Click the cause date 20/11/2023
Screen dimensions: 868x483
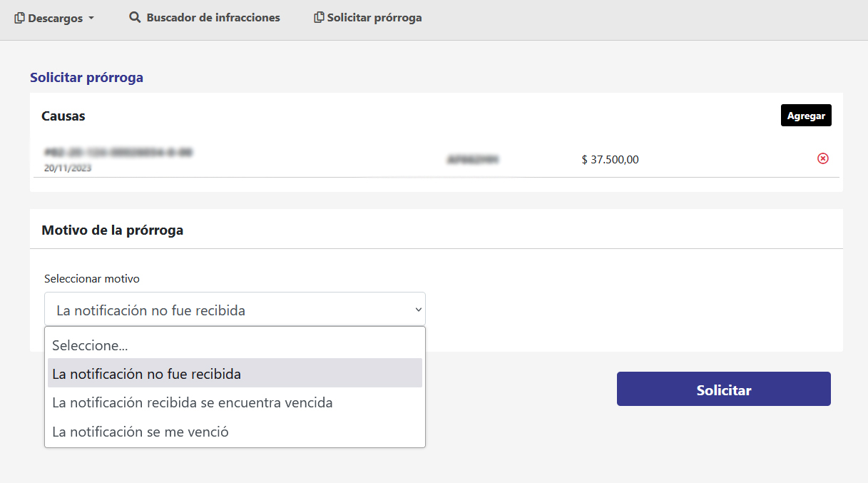68,169
